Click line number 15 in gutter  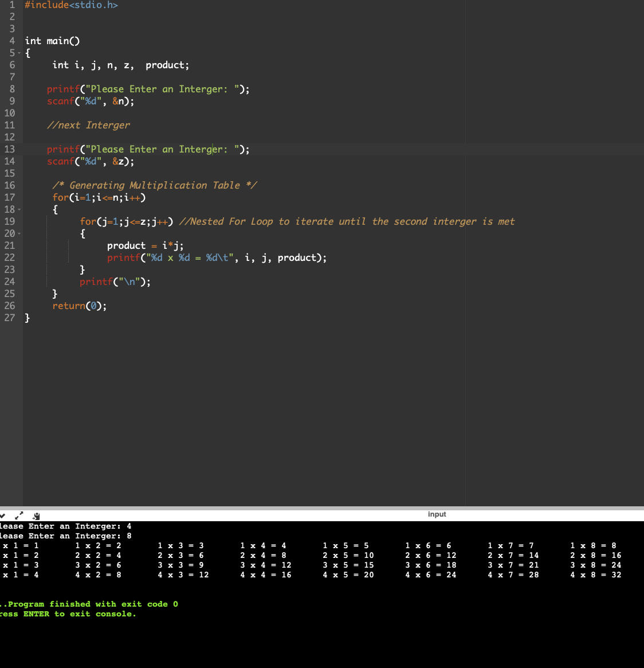tap(9, 173)
